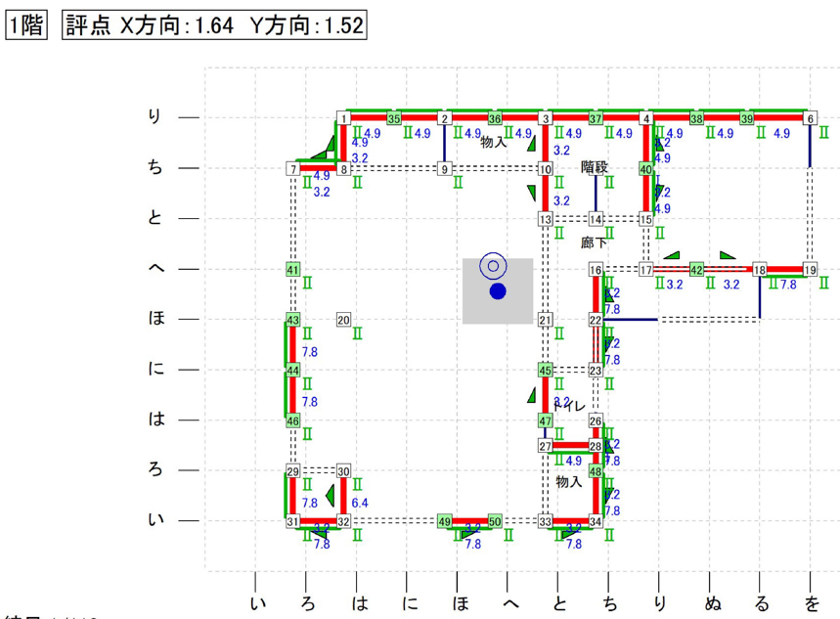Click corner node 6 at top right
The image size is (840, 619).
[810, 118]
